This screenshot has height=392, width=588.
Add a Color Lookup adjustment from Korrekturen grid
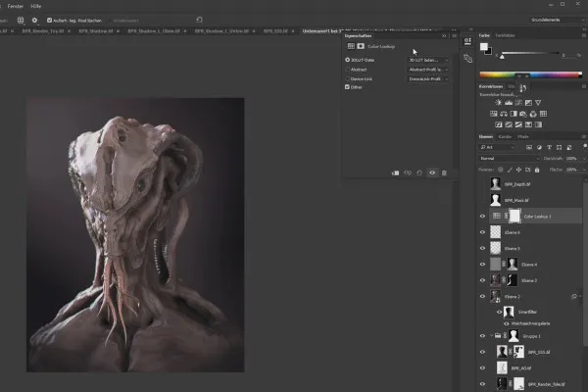coord(543,114)
